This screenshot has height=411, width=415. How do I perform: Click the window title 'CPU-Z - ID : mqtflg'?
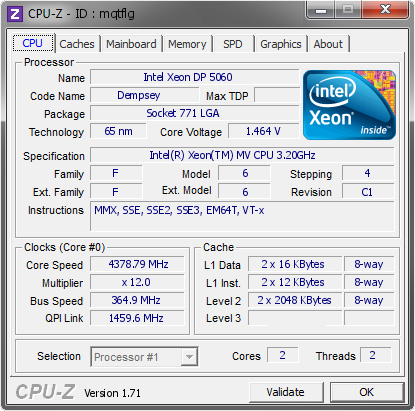point(82,14)
